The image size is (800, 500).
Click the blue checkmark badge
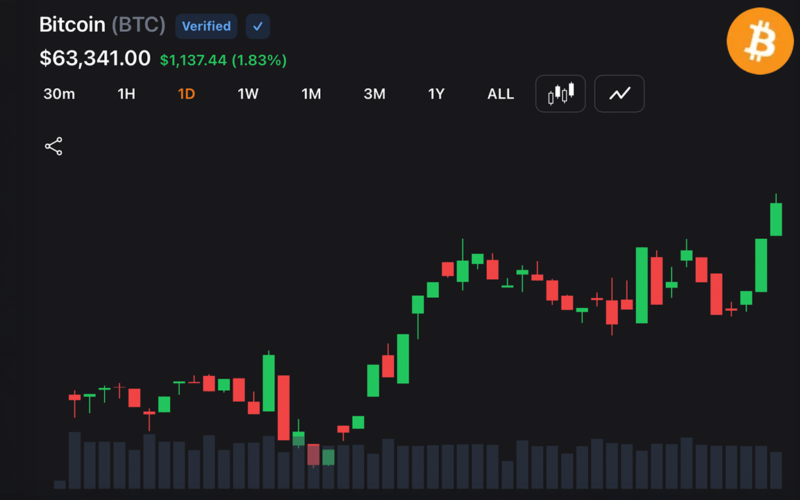point(258,26)
